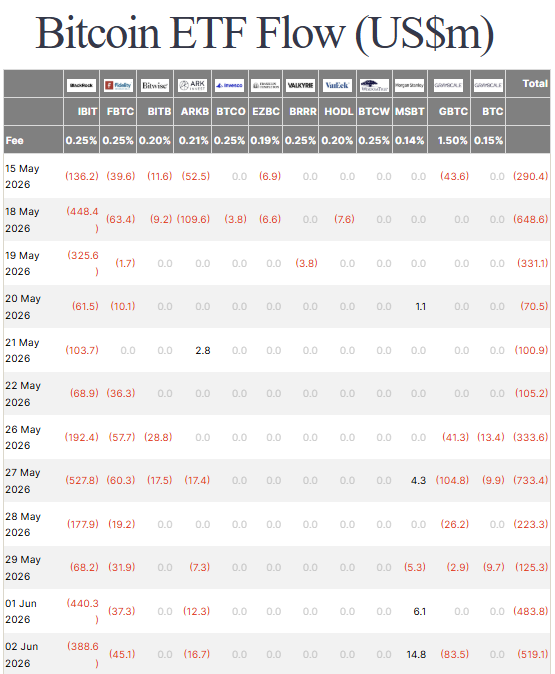555x674 pixels.
Task: Click the WisdomTree logo above BTCW
Action: point(374,85)
